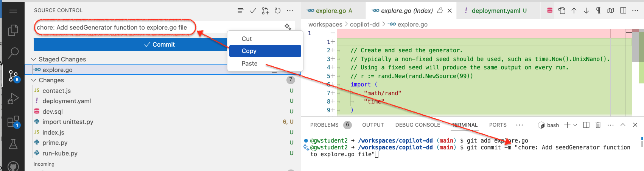Open the Search view in activity bar
This screenshot has width=644, height=171.
click(13, 52)
